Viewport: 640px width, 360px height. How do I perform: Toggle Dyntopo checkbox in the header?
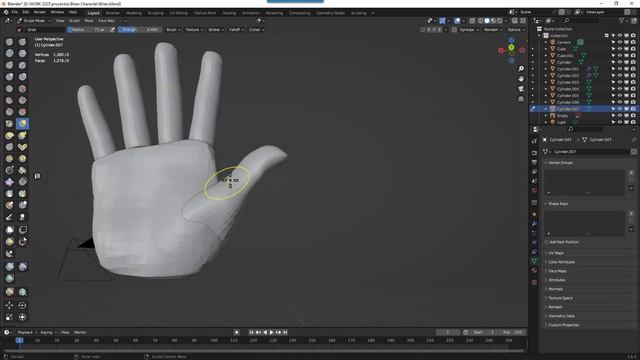(x=454, y=30)
